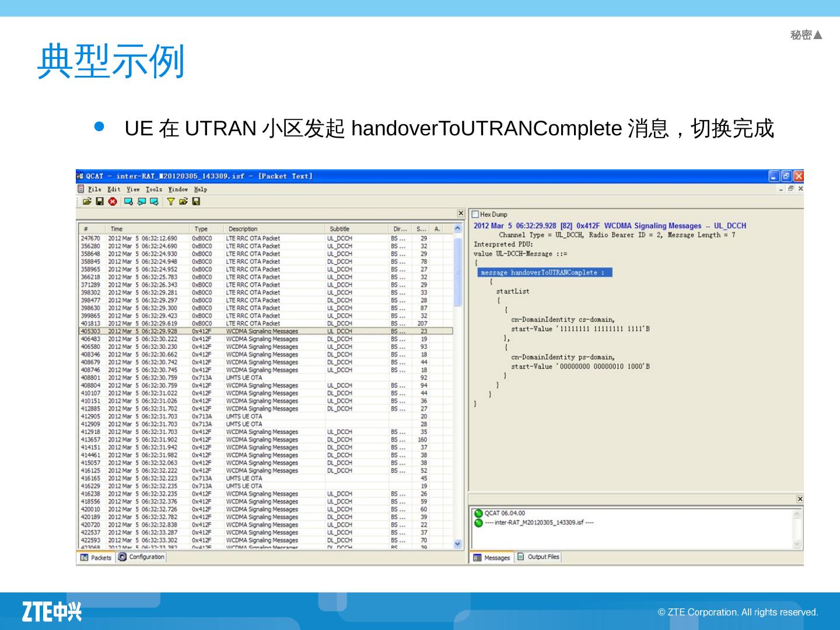Click the inter-RAT_M20120305_143309.isf message entry
Viewport: 840px width, 630px height.
(x=540, y=523)
